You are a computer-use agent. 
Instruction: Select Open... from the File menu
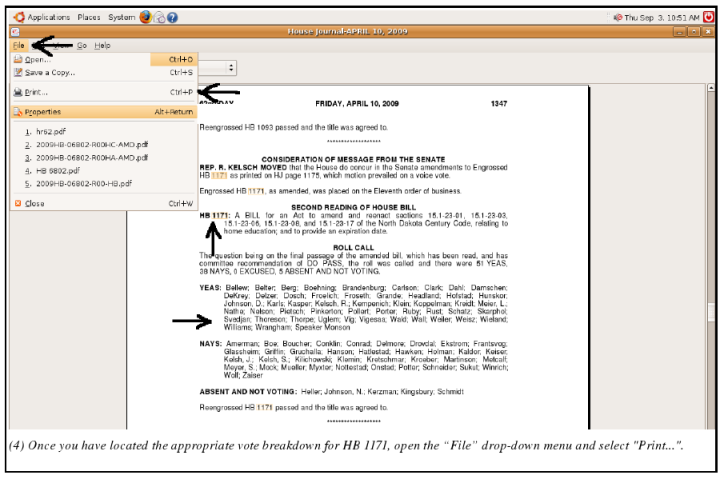37,60
